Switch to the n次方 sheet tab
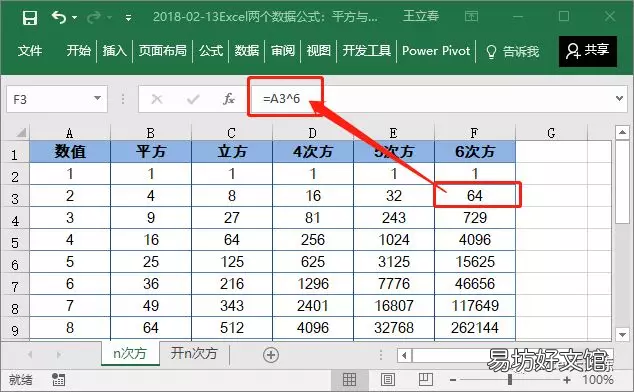The height and width of the screenshot is (392, 634). [x=130, y=353]
